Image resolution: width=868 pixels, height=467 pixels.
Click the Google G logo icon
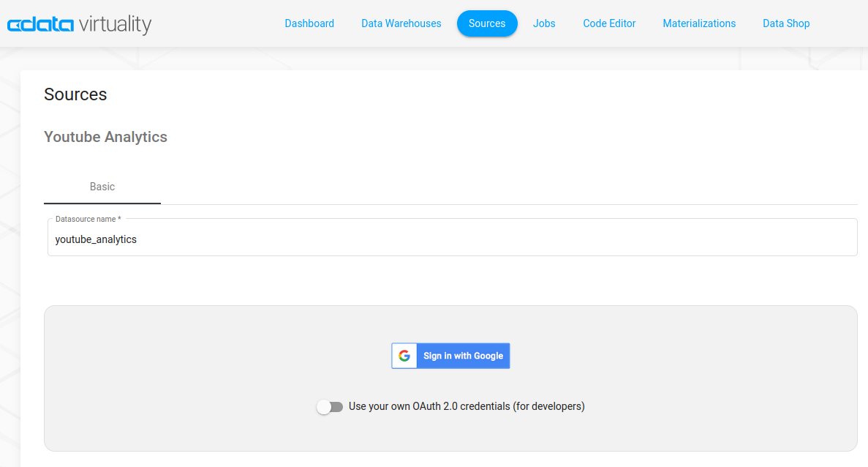pos(404,356)
